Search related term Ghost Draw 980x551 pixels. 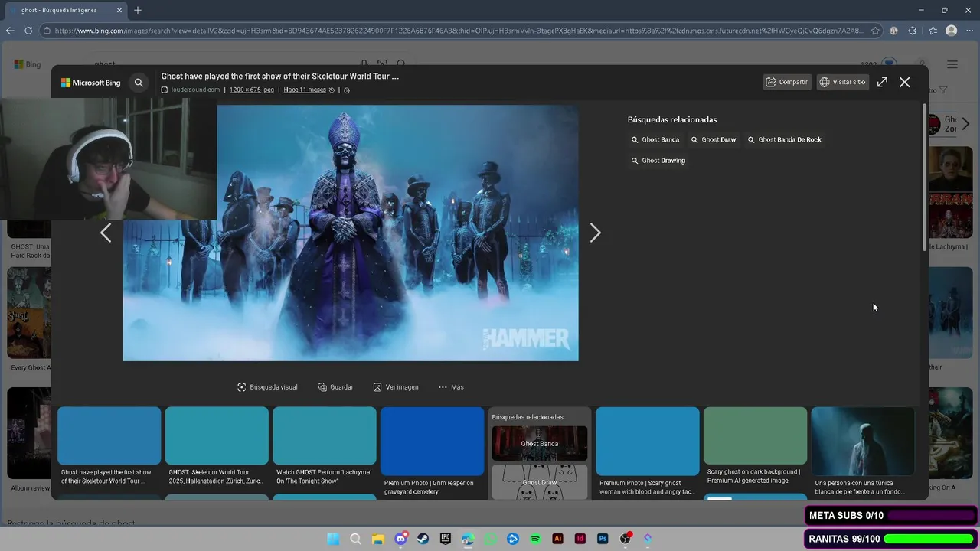click(714, 139)
